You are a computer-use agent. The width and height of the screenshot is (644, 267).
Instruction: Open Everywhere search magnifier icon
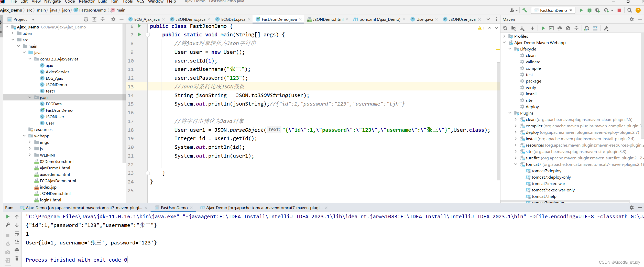pyautogui.click(x=630, y=10)
